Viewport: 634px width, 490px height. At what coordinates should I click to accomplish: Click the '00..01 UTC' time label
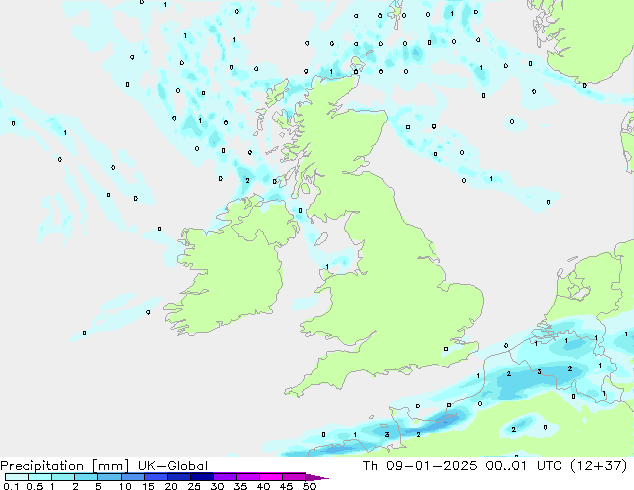tap(523, 466)
